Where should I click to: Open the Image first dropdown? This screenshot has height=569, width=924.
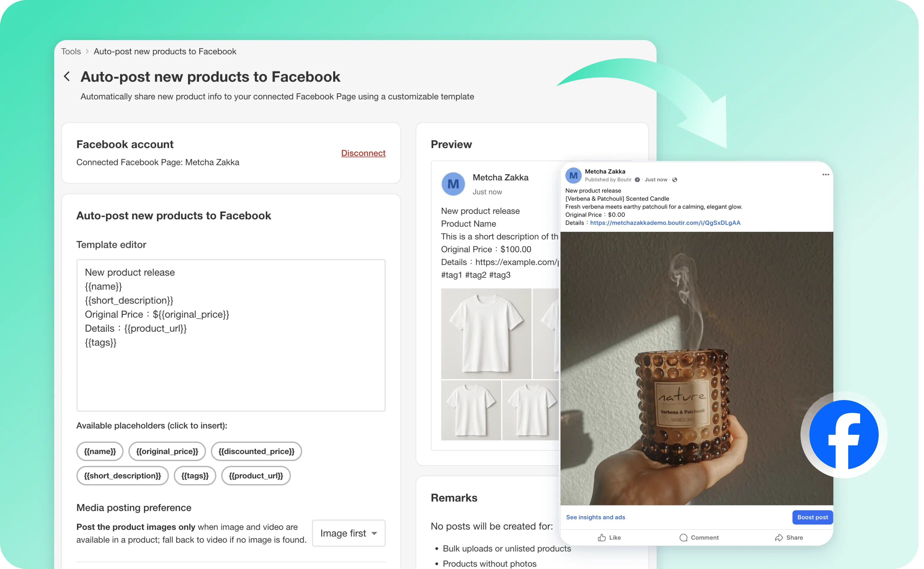coord(349,533)
